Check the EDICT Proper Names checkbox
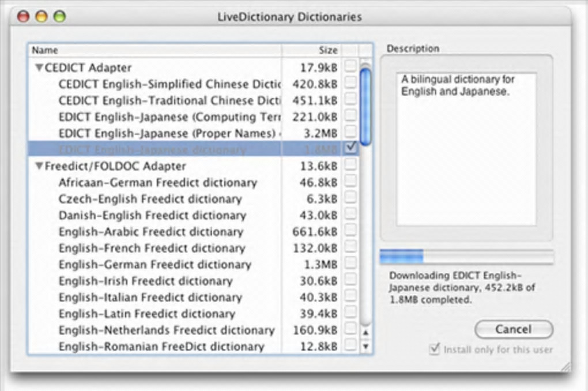The height and width of the screenshot is (391, 588). tap(350, 131)
